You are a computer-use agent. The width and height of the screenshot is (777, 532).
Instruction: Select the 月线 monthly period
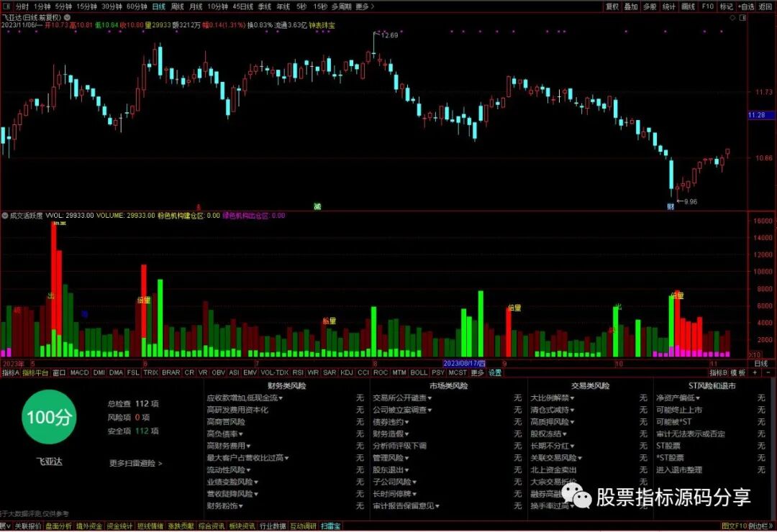click(x=196, y=6)
